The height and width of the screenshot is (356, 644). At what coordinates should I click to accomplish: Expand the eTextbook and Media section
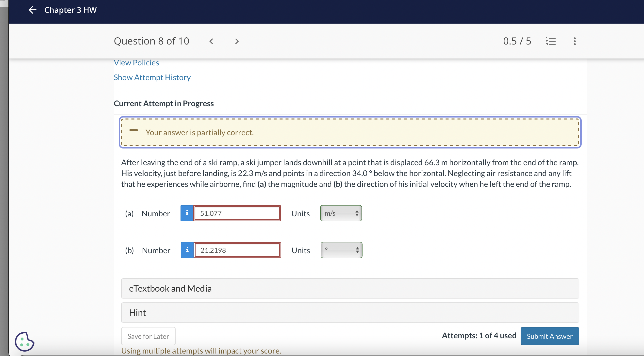(x=350, y=288)
